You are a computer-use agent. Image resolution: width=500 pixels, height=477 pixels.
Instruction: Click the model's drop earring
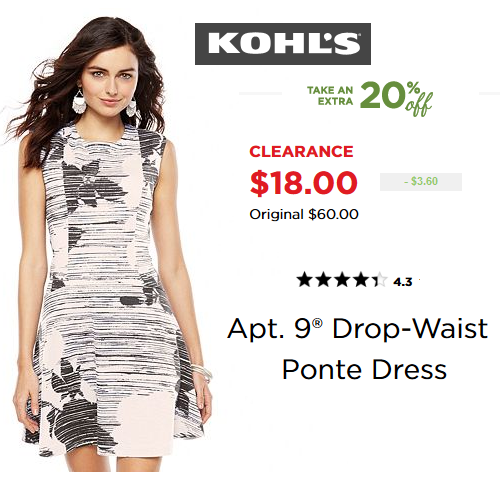(79, 101)
